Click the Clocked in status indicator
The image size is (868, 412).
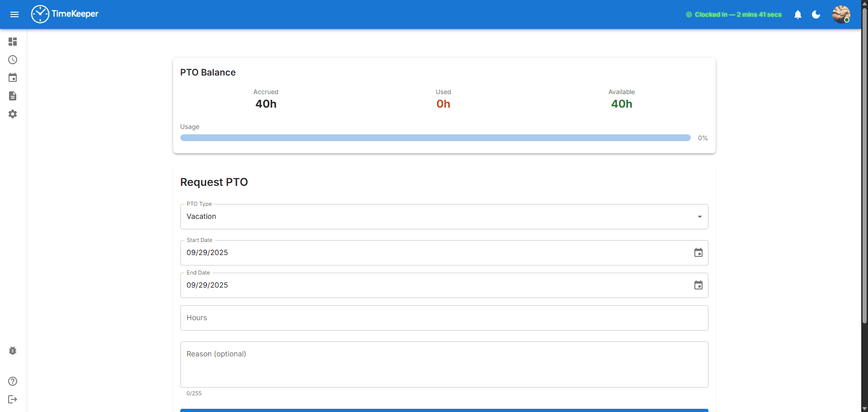[734, 14]
